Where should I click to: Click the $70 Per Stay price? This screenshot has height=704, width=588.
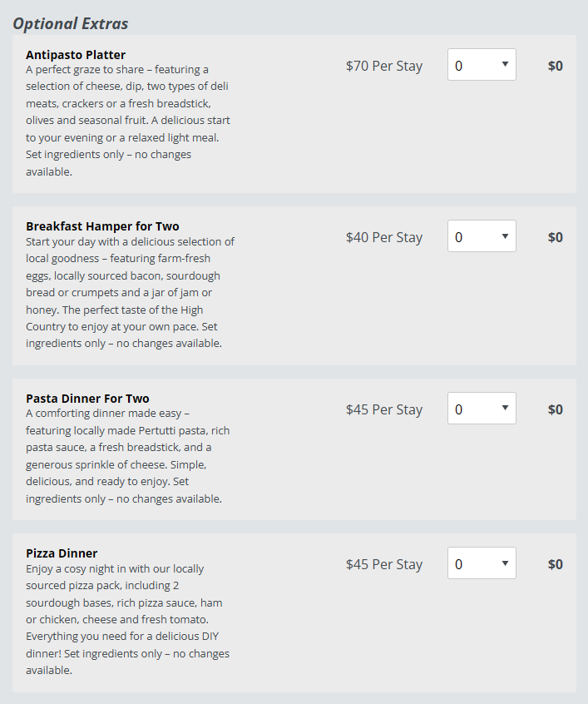pos(384,66)
